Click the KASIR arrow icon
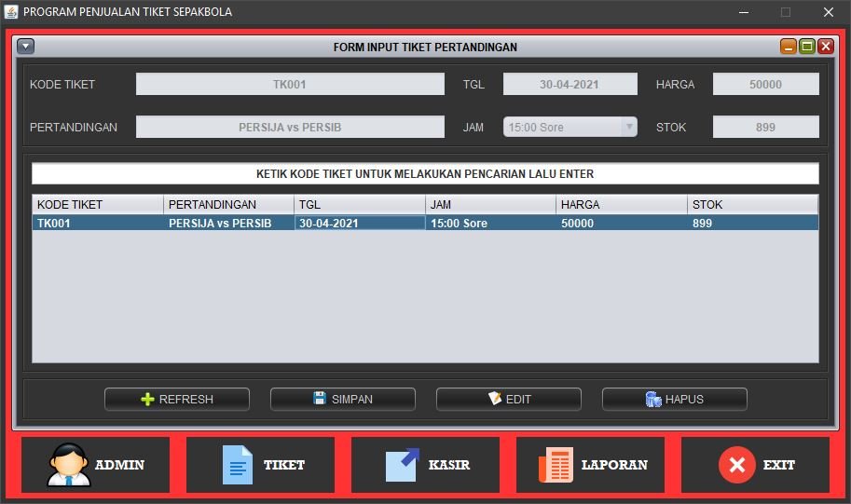The width and height of the screenshot is (851, 504). pos(402,464)
